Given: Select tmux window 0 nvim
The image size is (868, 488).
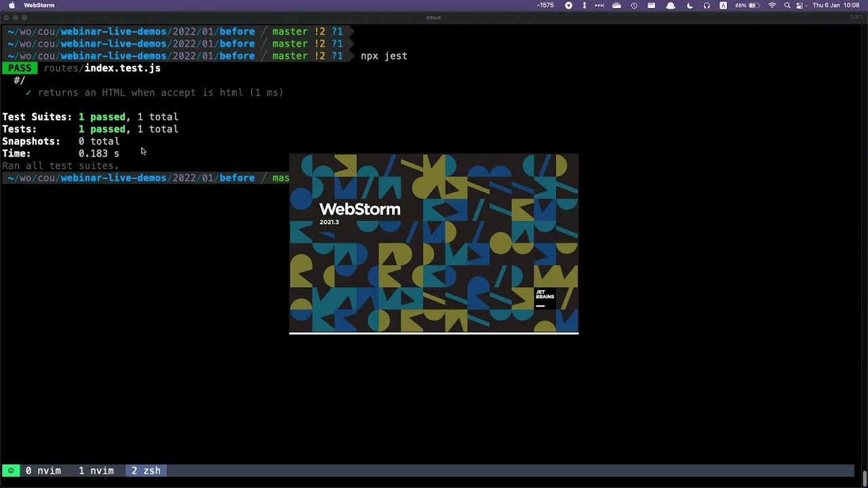Looking at the screenshot, I should tap(43, 470).
